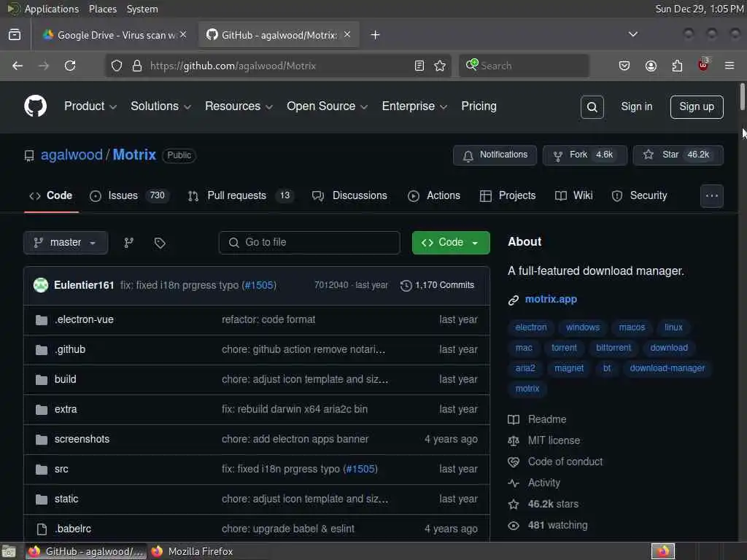Click the download-manager topic tag
The width and height of the screenshot is (747, 560).
667,368
